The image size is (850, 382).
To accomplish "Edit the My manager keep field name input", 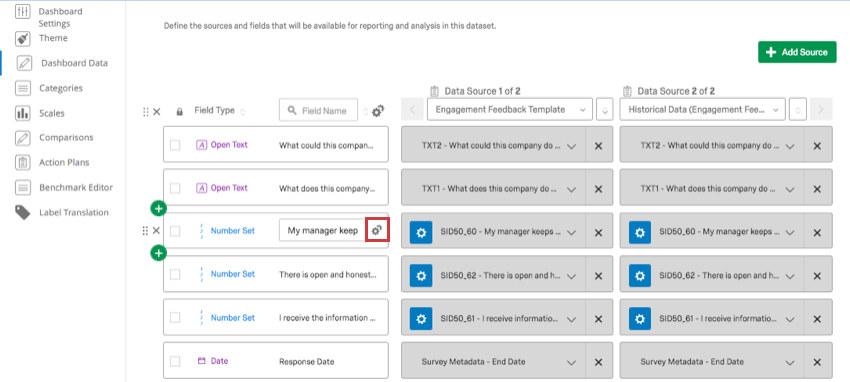I will [323, 230].
